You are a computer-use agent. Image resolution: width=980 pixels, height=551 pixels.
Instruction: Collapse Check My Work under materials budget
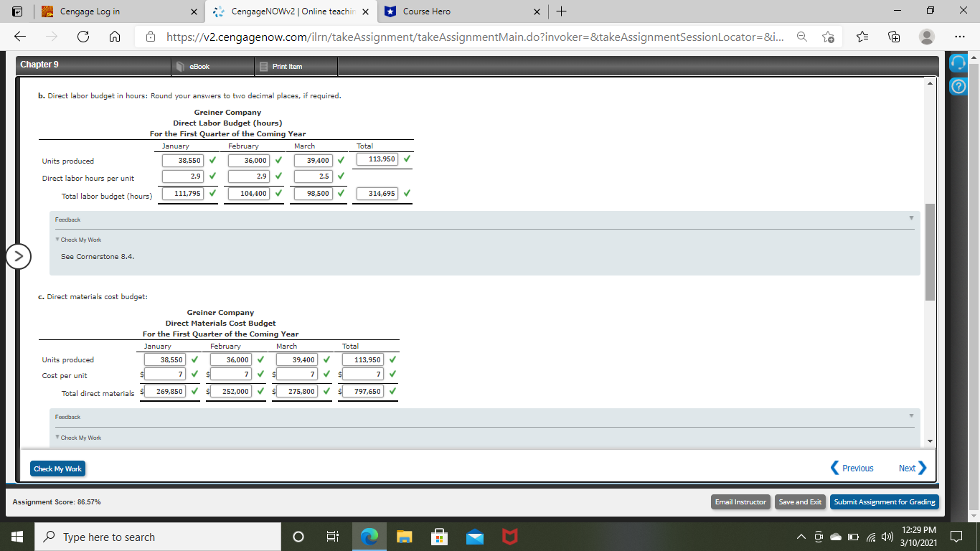79,438
